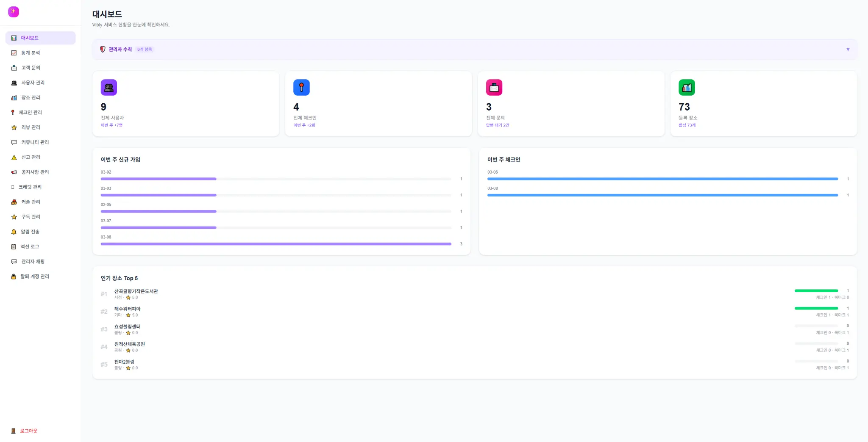This screenshot has height=442, width=868.
Task: Click the 이번 주 +2회 text
Action: (304, 125)
